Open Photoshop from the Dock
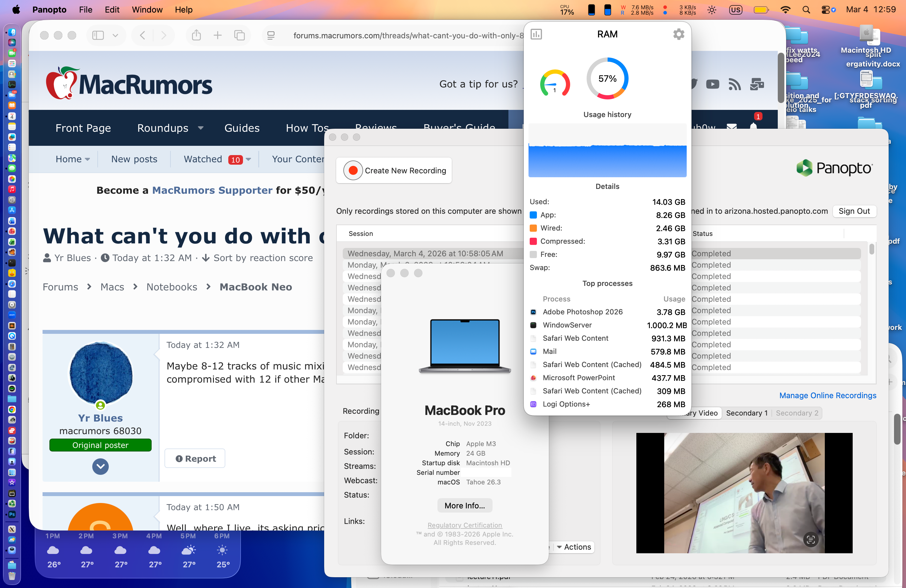This screenshot has width=906, height=588. coord(12,514)
